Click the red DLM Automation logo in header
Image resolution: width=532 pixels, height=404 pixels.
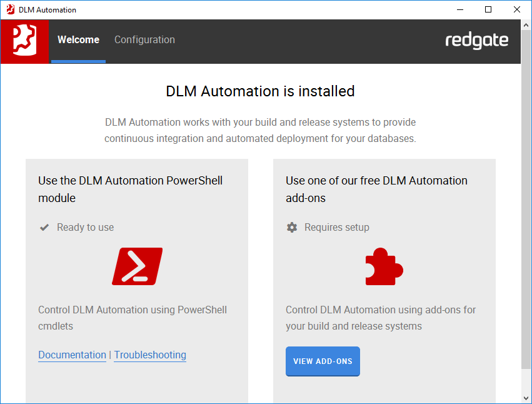pos(25,41)
